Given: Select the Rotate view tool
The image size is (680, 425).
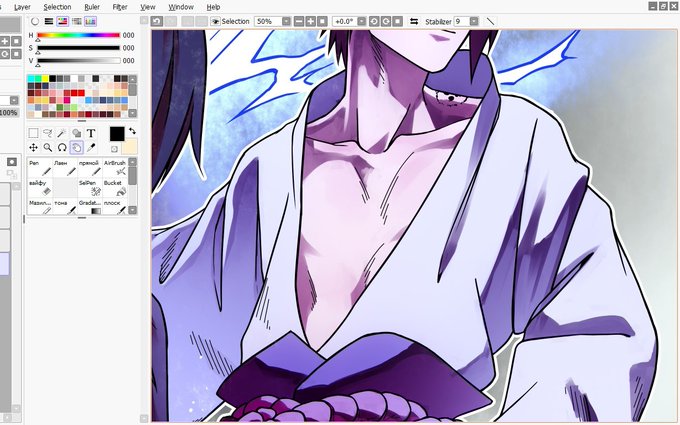Looking at the screenshot, I should point(62,147).
